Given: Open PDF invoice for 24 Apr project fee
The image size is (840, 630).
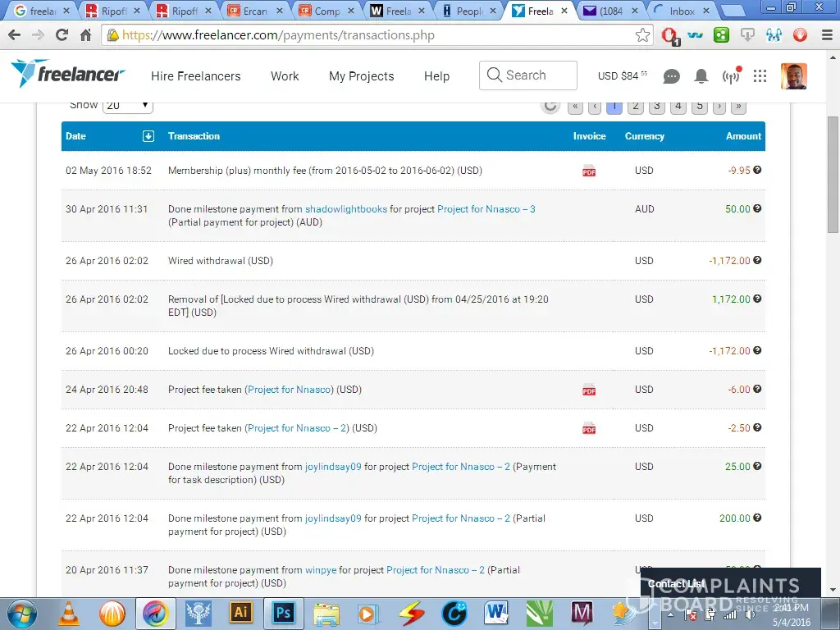Looking at the screenshot, I should (x=588, y=390).
